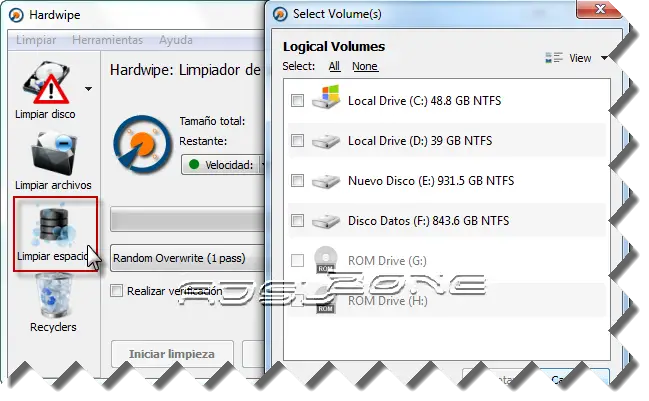This screenshot has height=401, width=649.
Task: Click the drive icon for Nuevo Disco (E:)
Action: 326,181
